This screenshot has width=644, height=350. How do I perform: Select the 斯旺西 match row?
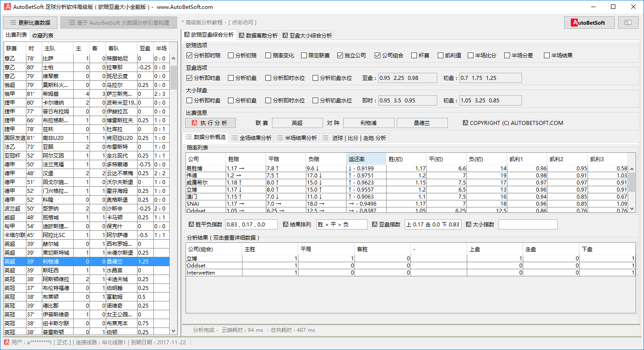pyautogui.click(x=86, y=270)
